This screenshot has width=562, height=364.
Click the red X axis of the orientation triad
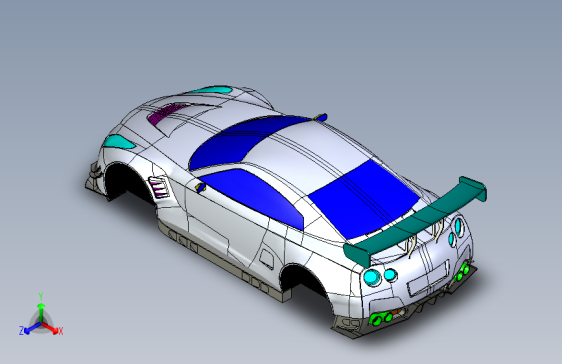[x=50, y=327]
